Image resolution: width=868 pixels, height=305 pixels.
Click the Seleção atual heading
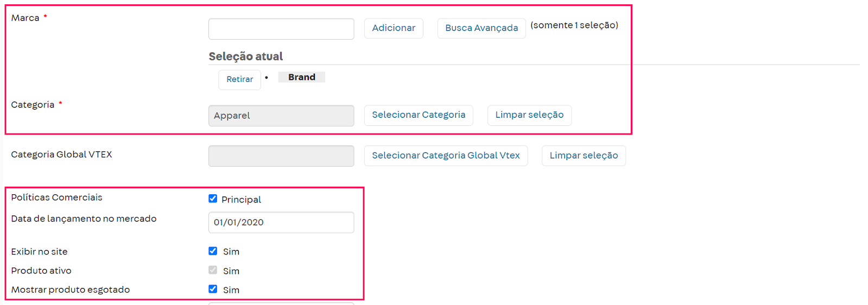click(x=245, y=56)
